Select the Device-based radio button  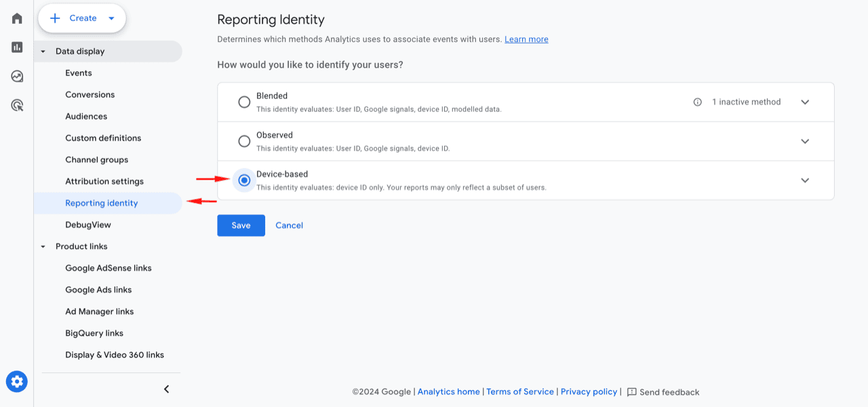[x=244, y=180]
